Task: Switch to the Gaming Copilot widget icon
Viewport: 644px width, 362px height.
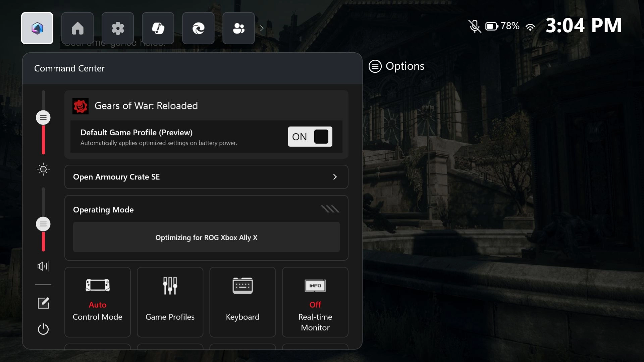Action: point(158,28)
